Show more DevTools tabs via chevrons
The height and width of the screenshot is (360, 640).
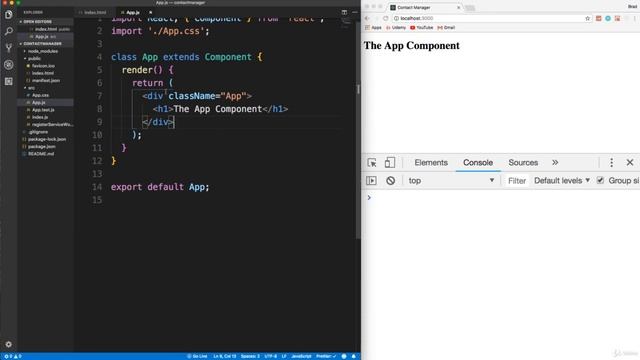pyautogui.click(x=555, y=162)
